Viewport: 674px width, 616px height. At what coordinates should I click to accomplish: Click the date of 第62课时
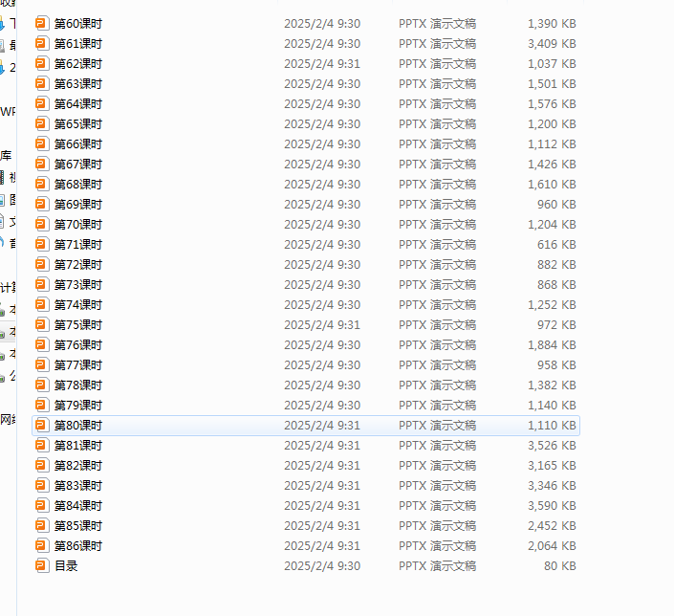(322, 64)
